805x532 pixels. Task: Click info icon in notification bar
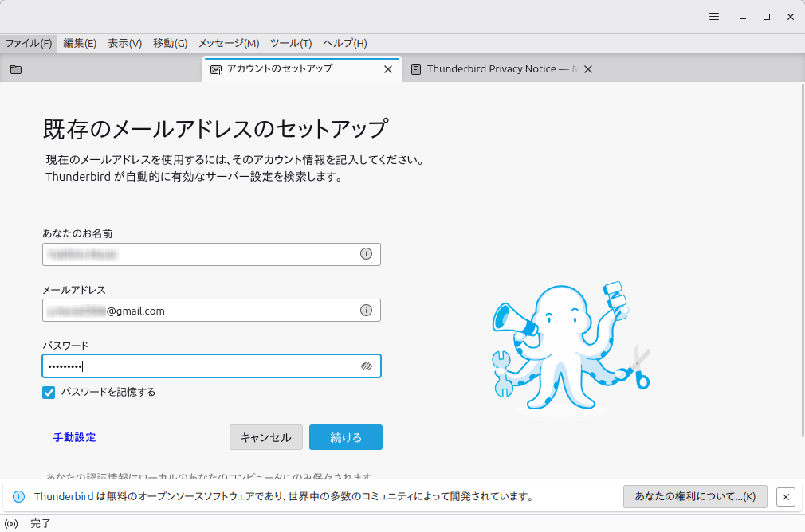[19, 496]
